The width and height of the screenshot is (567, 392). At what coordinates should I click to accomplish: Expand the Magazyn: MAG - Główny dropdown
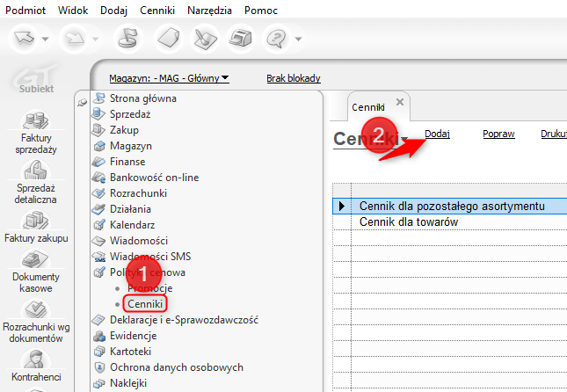coord(169,78)
